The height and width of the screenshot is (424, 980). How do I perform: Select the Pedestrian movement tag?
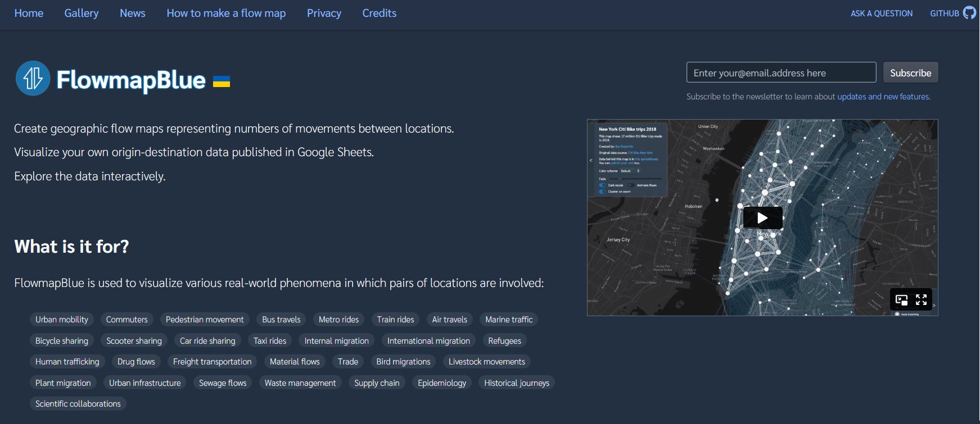point(205,320)
